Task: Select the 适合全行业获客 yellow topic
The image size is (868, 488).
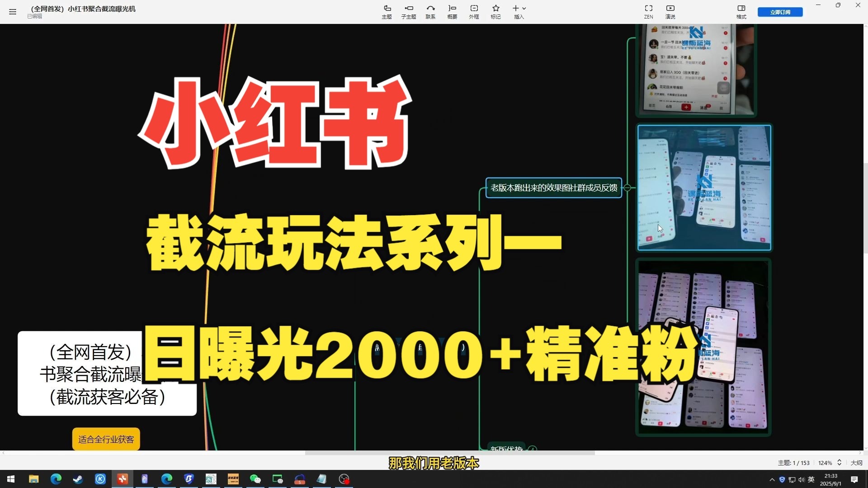Action: pos(106,439)
